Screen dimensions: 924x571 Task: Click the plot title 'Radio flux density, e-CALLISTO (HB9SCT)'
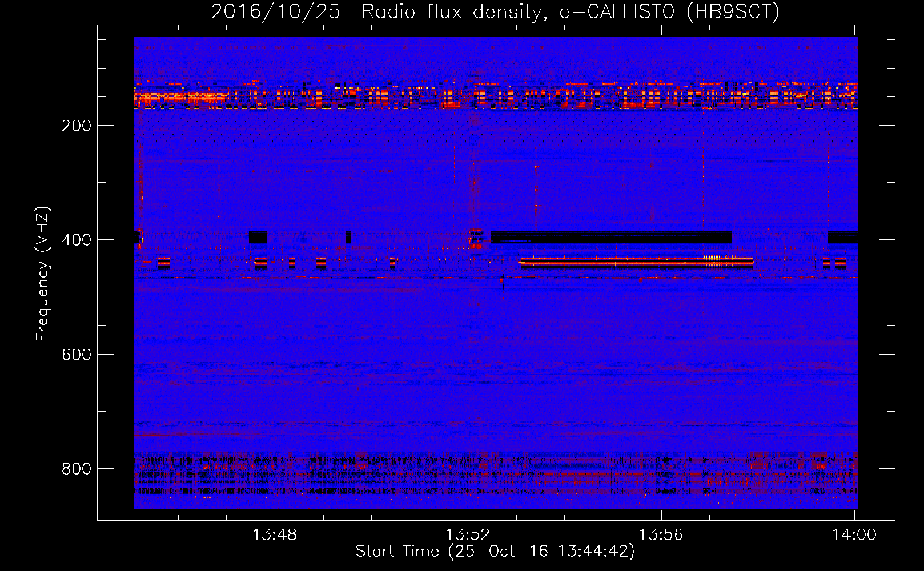[x=571, y=12]
